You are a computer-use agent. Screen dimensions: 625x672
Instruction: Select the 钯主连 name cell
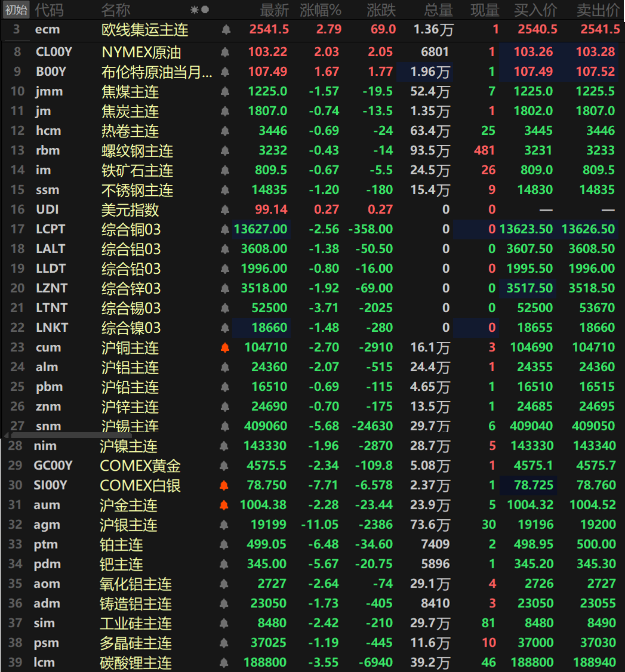pos(121,565)
